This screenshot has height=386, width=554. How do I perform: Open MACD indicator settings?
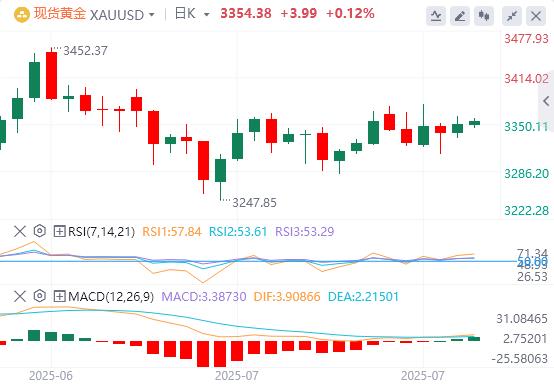coord(40,296)
